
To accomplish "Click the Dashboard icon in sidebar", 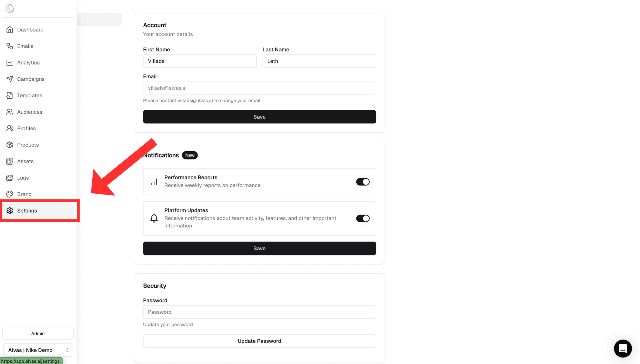I will coord(9,29).
